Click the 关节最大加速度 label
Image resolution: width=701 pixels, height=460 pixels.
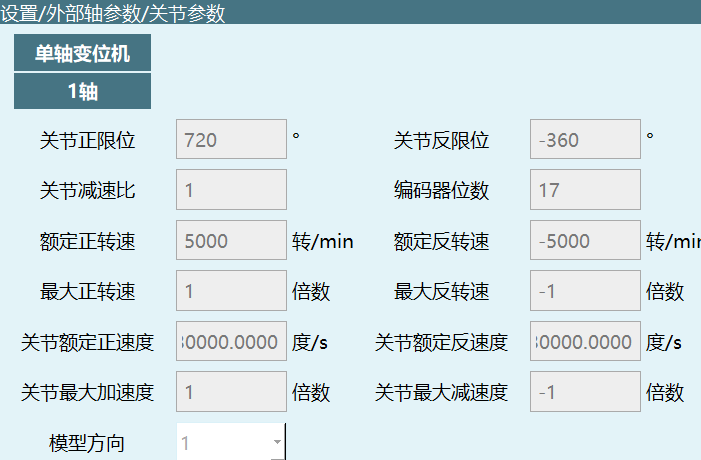click(x=88, y=392)
